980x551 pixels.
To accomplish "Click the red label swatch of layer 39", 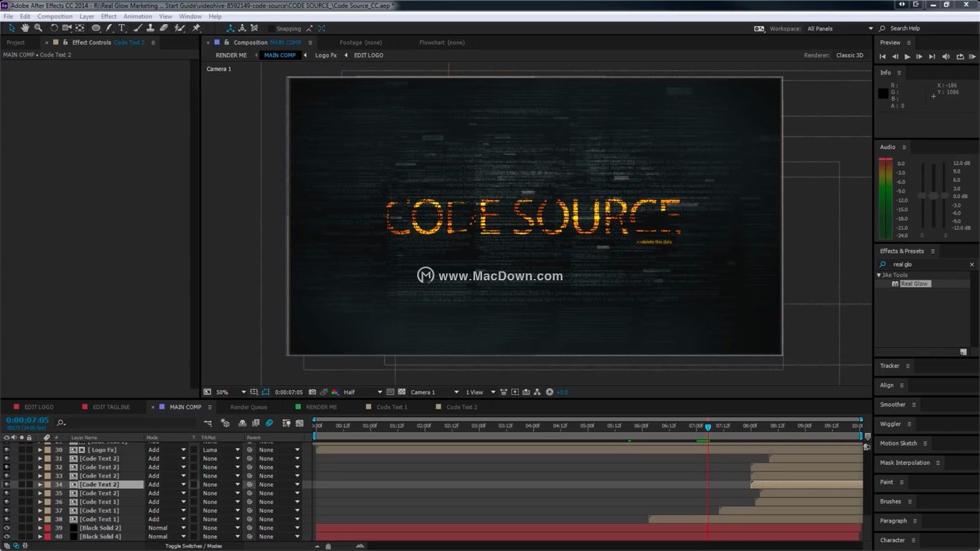I will click(48, 528).
